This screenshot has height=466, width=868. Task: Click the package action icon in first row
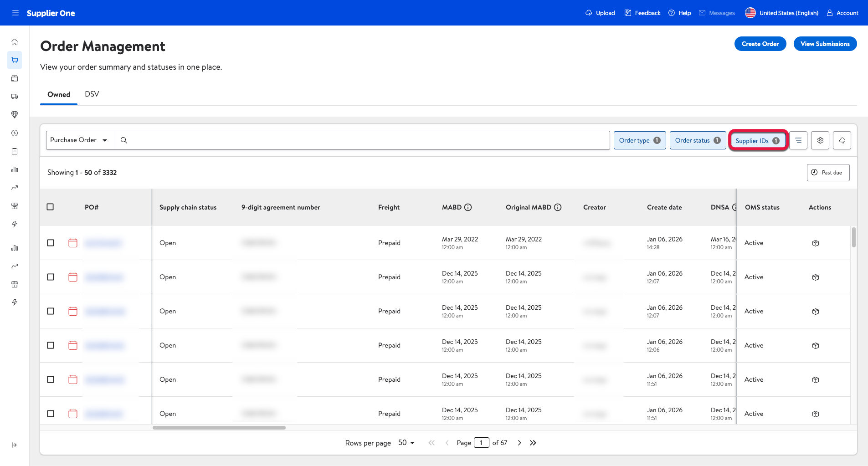pos(816,243)
